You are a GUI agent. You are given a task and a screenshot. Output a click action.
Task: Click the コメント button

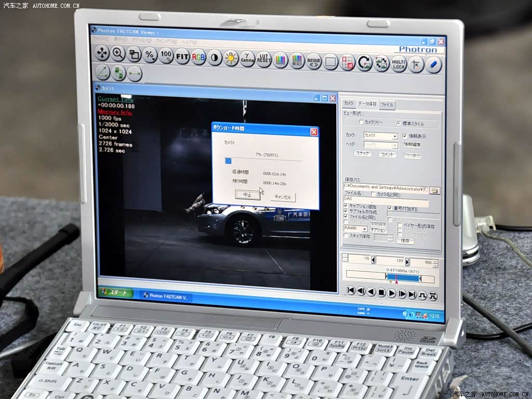point(387,155)
